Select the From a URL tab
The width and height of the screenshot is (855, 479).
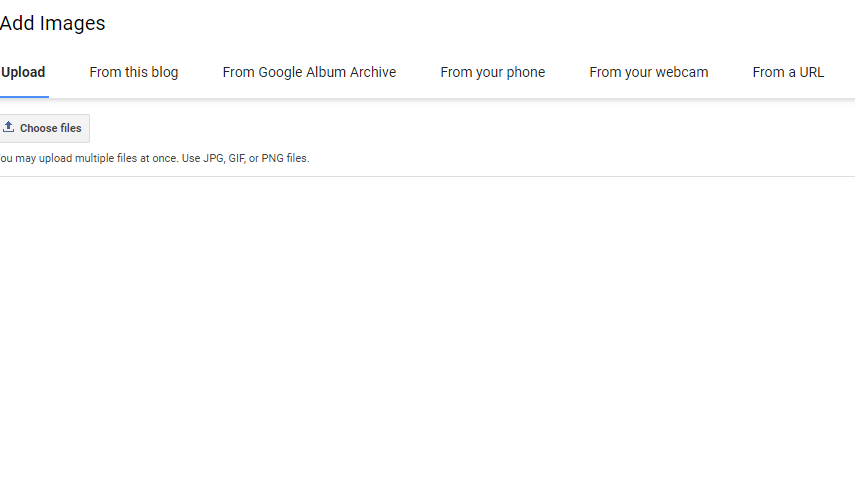788,73
